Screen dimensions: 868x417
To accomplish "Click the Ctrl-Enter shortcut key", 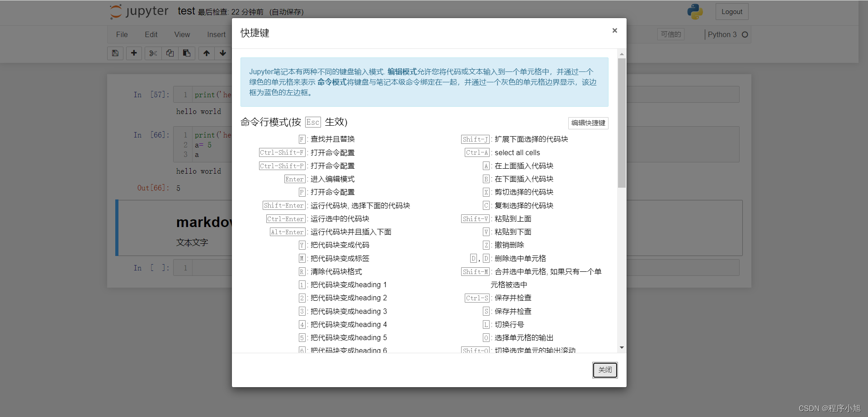I will coord(286,219).
